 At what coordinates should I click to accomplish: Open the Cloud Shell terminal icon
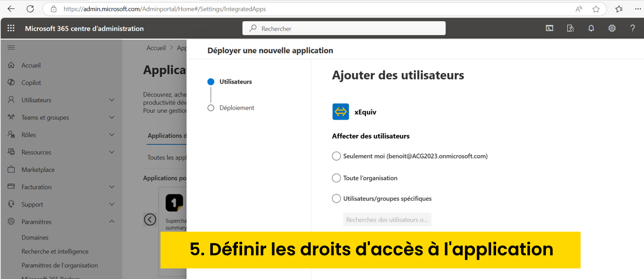coord(549,28)
